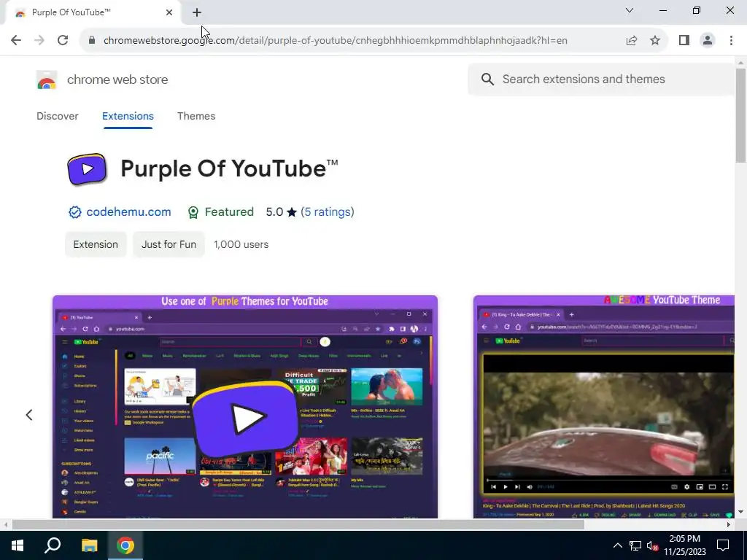
Task: Open Windows taskbar search
Action: 53,545
